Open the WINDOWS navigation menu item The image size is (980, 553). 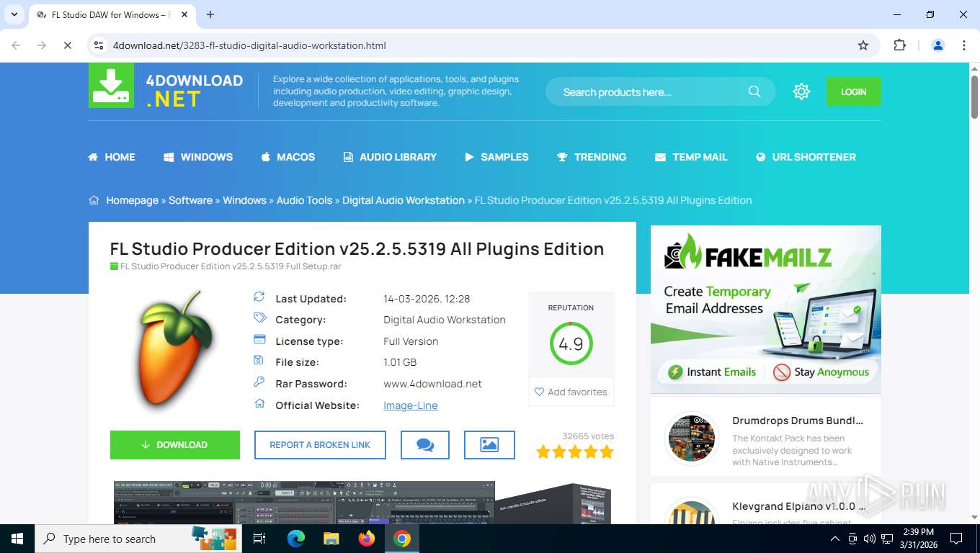coord(198,157)
